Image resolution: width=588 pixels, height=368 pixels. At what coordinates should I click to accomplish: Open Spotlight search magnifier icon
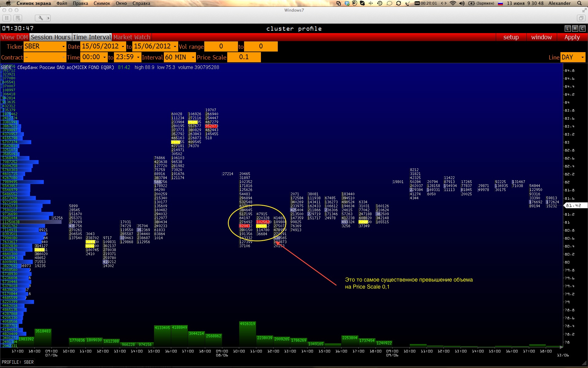(x=579, y=3)
